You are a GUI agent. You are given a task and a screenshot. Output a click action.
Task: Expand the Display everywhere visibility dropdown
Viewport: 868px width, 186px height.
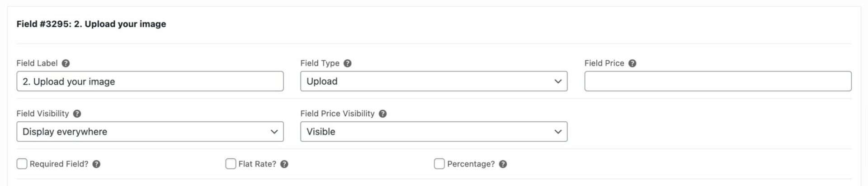(x=150, y=132)
